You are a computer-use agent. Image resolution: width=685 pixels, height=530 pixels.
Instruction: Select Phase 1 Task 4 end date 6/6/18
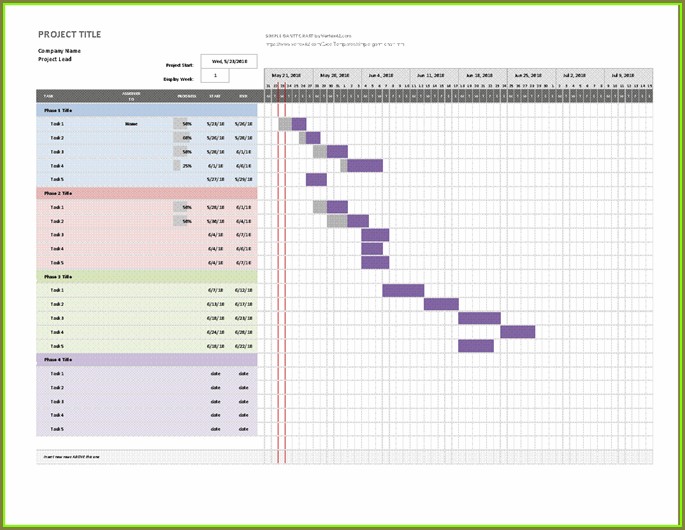244,166
